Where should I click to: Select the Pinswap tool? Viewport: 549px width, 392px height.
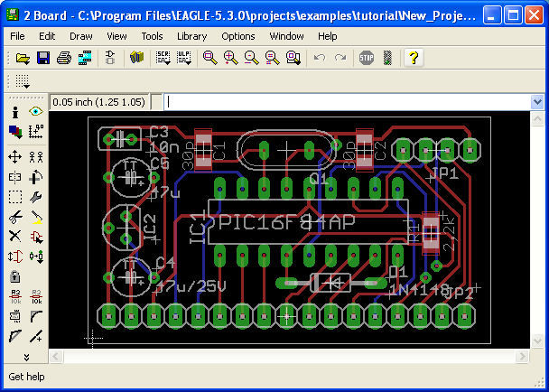click(15, 257)
